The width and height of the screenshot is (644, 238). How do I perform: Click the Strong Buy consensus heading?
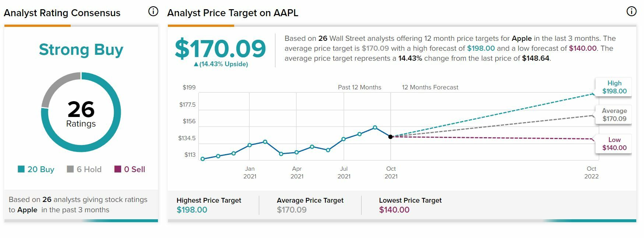point(81,49)
